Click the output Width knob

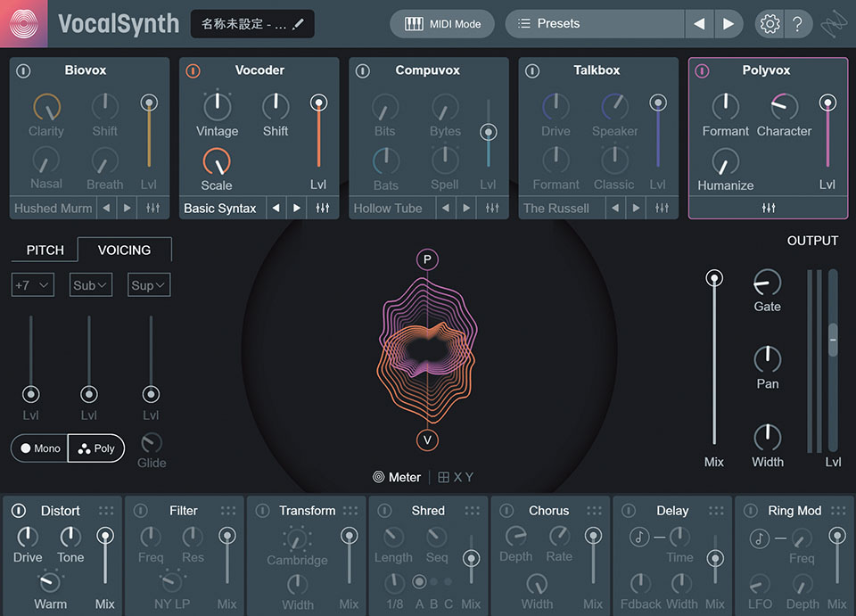point(767,438)
